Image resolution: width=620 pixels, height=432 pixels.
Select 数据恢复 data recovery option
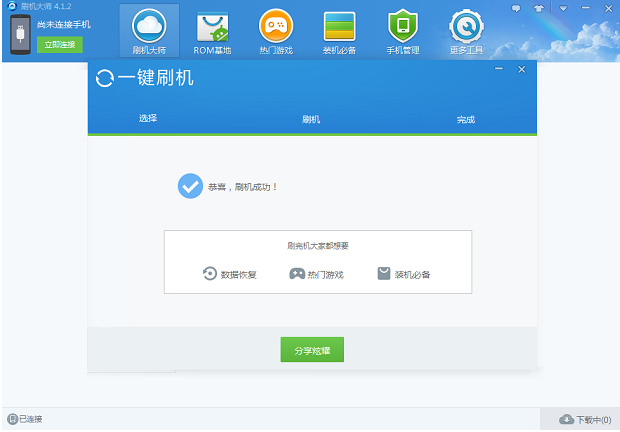pos(230,274)
